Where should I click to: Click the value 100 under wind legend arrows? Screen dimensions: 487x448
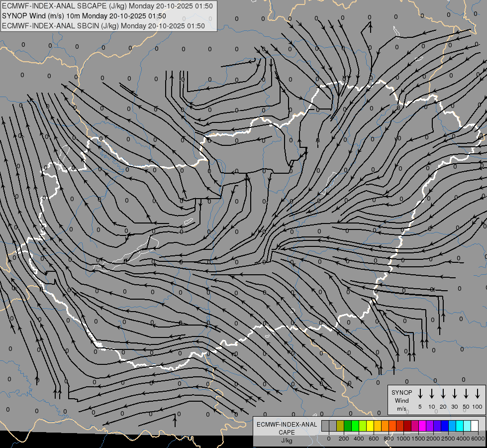pyautogui.click(x=478, y=407)
